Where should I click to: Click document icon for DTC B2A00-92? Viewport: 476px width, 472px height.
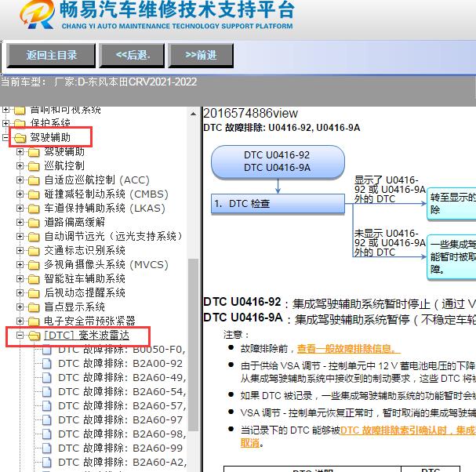tap(47, 364)
